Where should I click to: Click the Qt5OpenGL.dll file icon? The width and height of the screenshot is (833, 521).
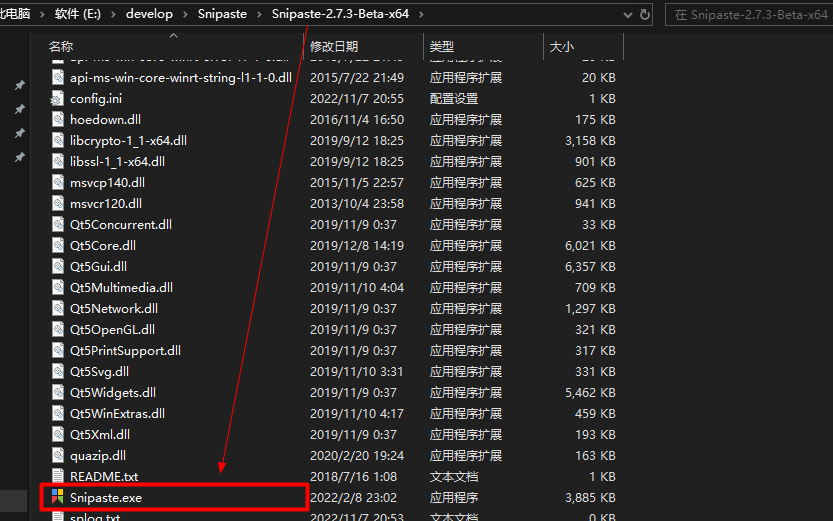57,329
